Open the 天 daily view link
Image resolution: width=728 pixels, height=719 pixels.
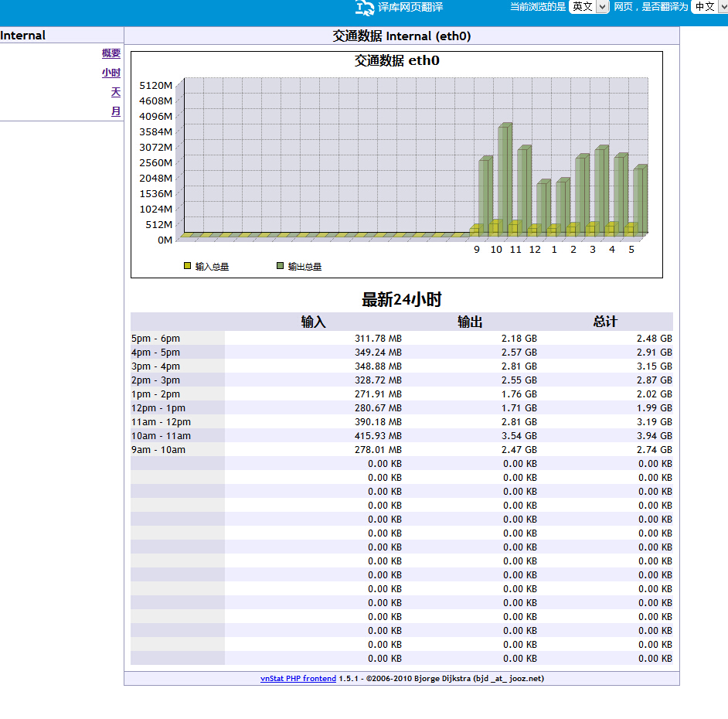(116, 92)
